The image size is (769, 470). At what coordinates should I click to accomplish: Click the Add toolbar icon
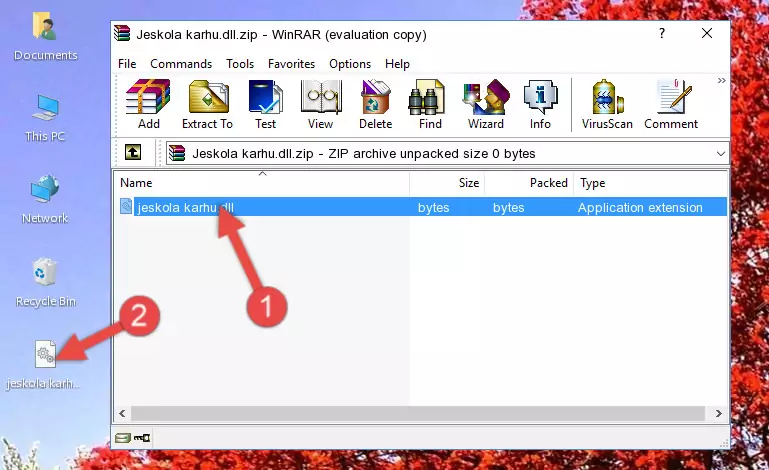pos(148,104)
